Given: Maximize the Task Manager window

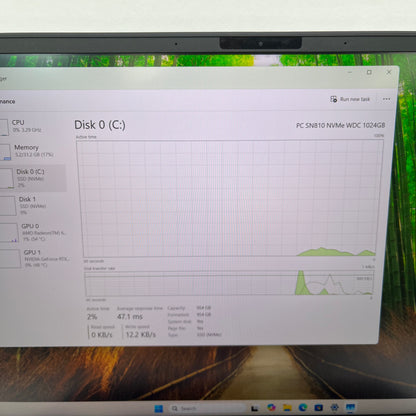Looking at the screenshot, I should click(x=369, y=72).
